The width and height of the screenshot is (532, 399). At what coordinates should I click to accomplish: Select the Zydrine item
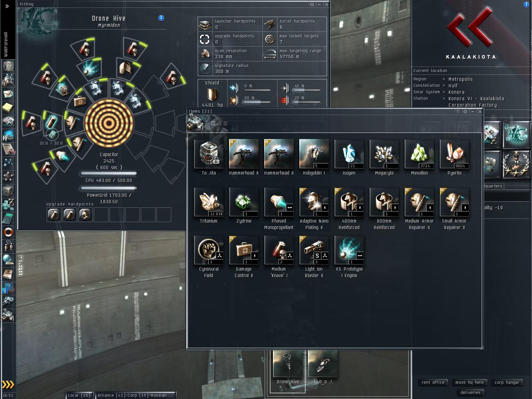pos(244,205)
